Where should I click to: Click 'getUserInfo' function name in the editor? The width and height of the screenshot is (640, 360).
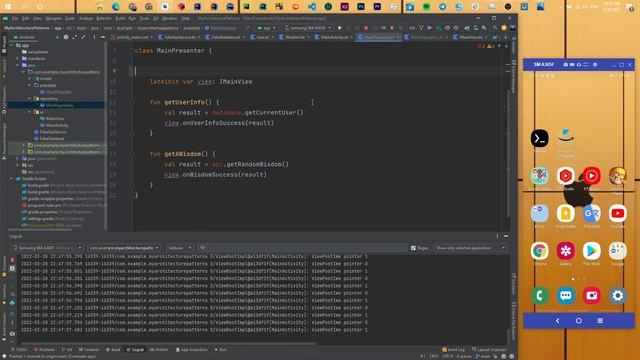(184, 102)
